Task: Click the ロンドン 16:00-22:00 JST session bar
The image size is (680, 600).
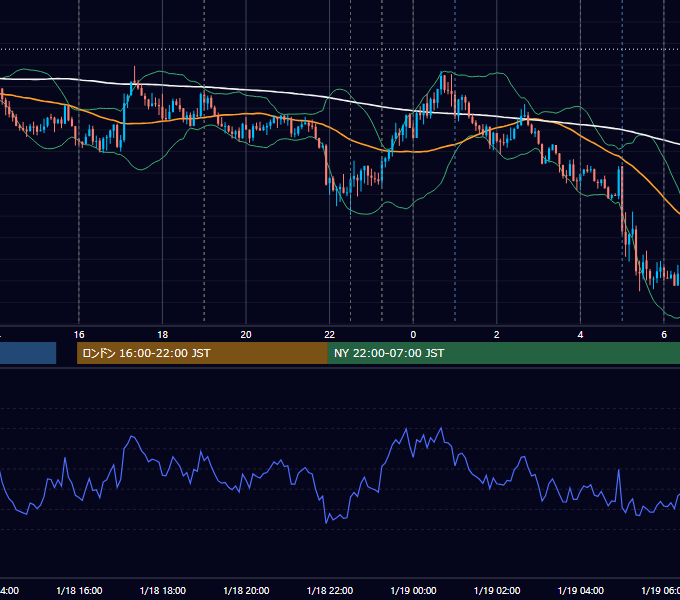Action: (202, 353)
